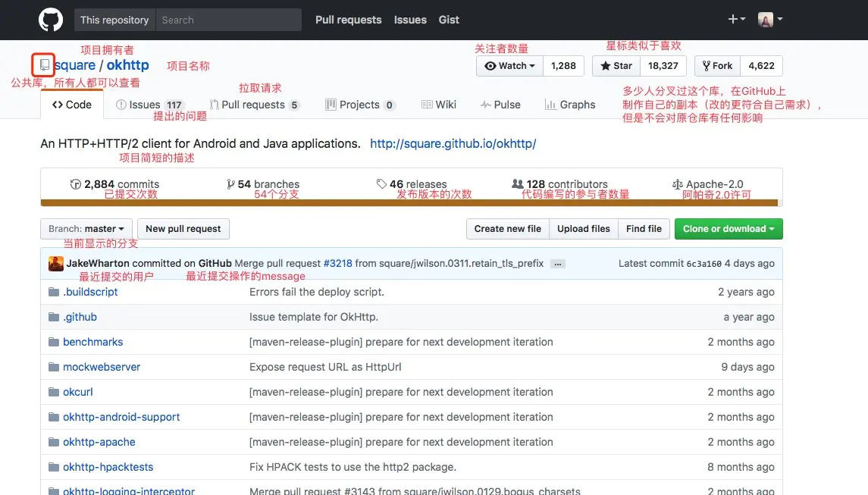868x495 pixels.
Task: Open the JakeWharton committer link
Action: click(x=98, y=264)
